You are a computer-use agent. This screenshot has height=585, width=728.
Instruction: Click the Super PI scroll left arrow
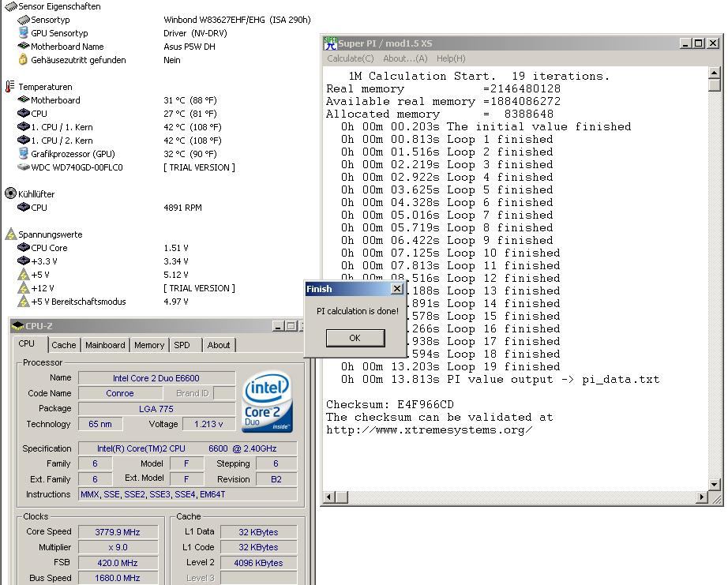pyautogui.click(x=329, y=497)
